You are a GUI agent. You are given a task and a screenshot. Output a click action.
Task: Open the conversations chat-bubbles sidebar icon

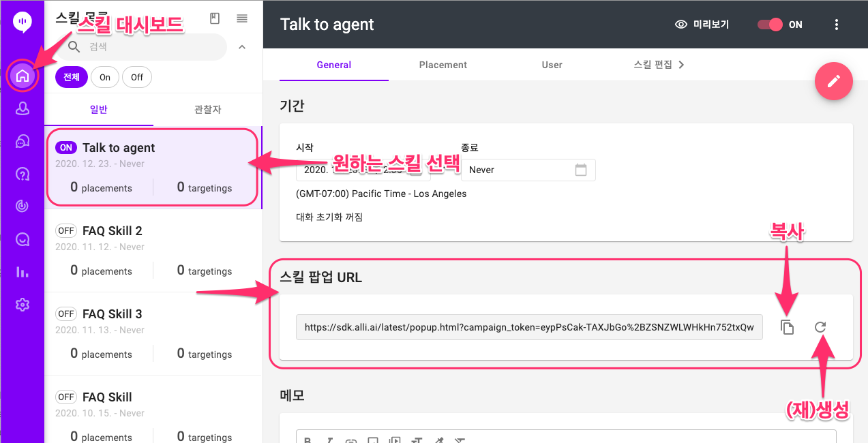23,141
